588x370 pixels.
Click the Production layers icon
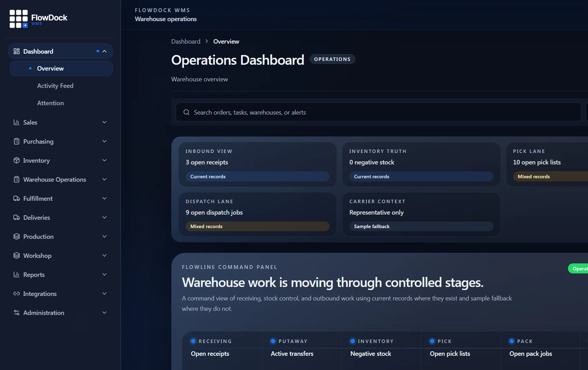click(16, 236)
